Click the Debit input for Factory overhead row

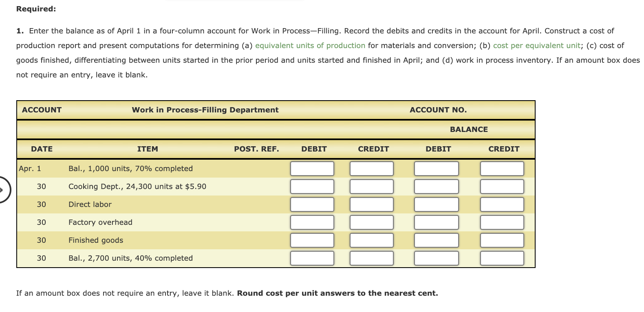pyautogui.click(x=312, y=222)
